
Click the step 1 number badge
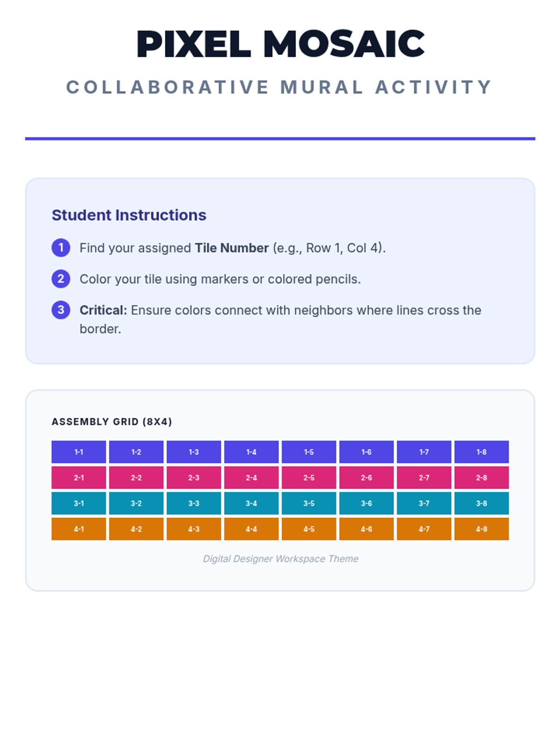[x=61, y=248]
